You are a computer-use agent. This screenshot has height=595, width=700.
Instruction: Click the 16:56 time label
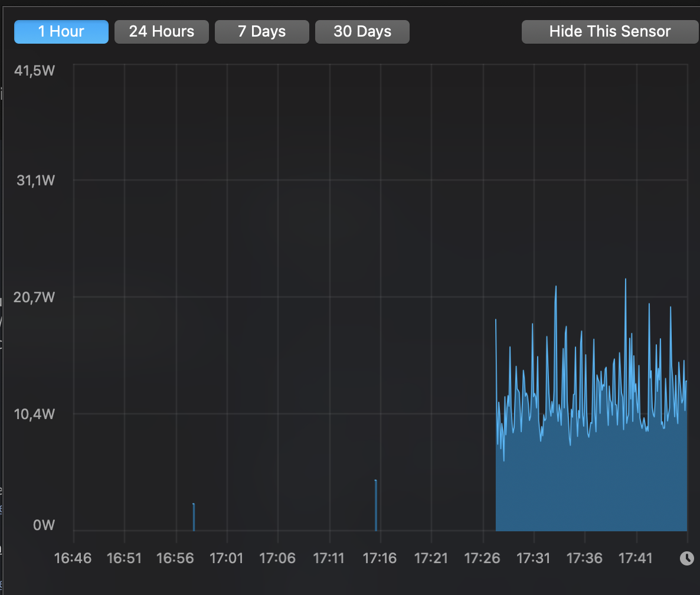point(175,558)
